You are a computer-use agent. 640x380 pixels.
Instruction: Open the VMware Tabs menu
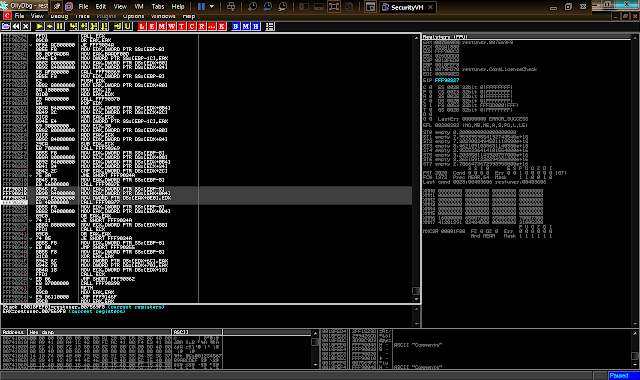click(158, 7)
